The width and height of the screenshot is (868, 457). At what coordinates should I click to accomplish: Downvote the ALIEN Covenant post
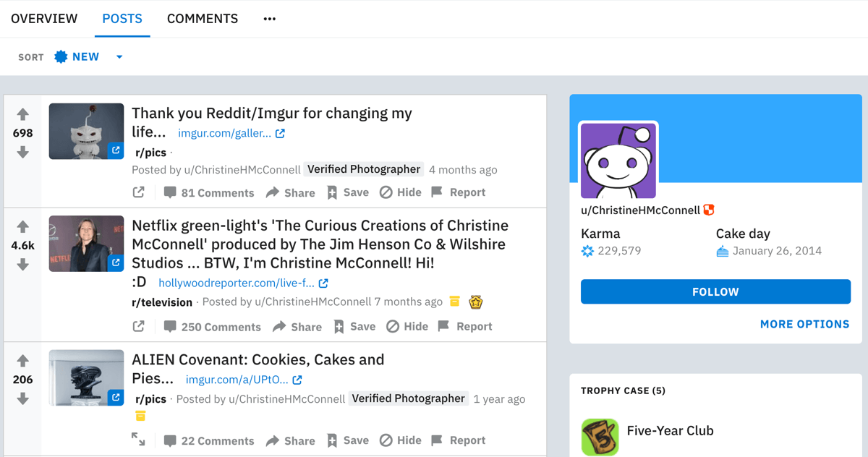click(x=23, y=399)
